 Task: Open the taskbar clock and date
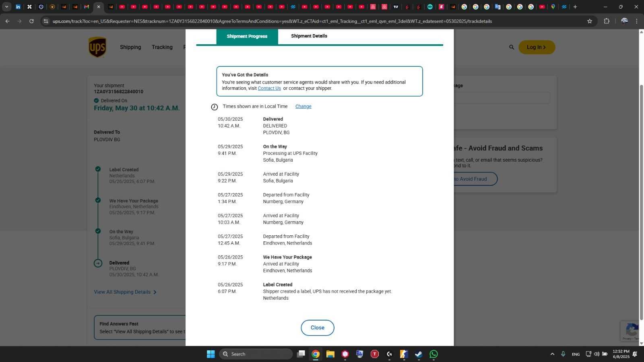[621, 354]
